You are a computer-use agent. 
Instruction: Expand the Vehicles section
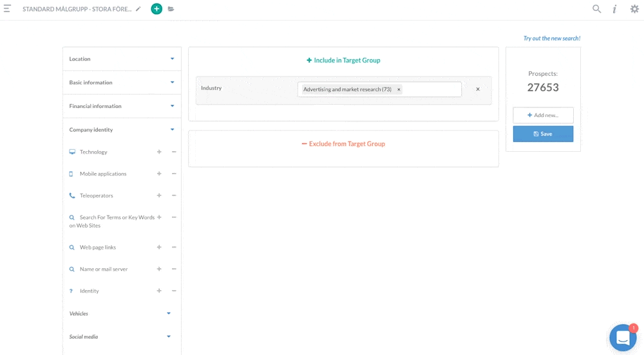[x=120, y=314]
